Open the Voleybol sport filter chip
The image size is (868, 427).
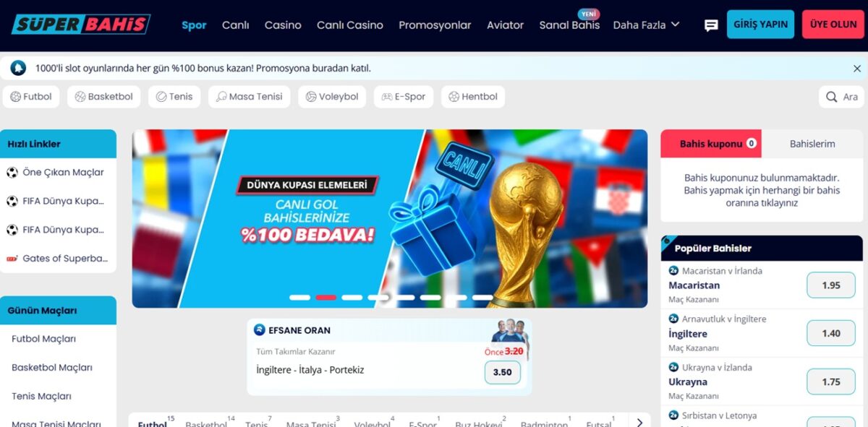[332, 97]
